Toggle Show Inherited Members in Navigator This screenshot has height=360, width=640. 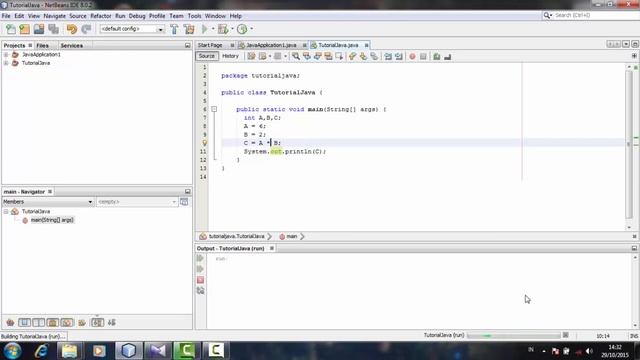(x=10, y=322)
